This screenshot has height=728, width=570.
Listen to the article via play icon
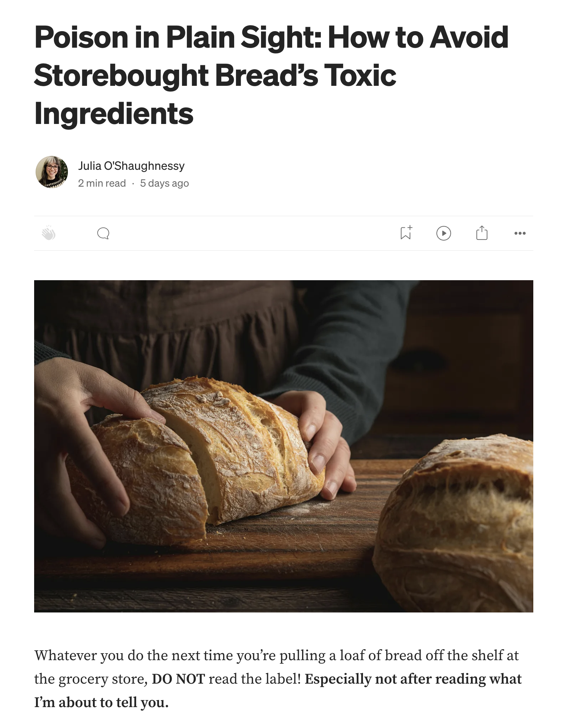[444, 233]
